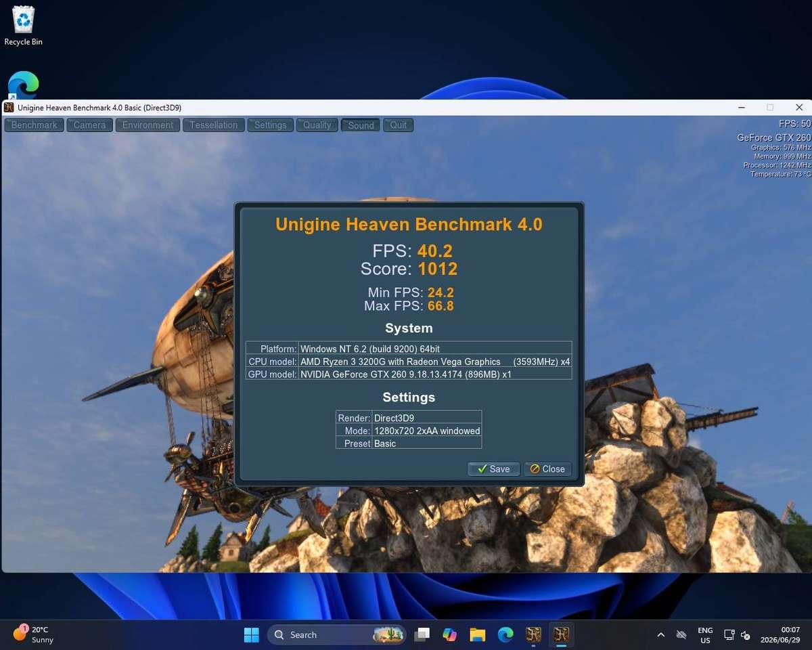812x650 pixels.
Task: Click the Min FPS value 24.2
Action: pyautogui.click(x=441, y=292)
